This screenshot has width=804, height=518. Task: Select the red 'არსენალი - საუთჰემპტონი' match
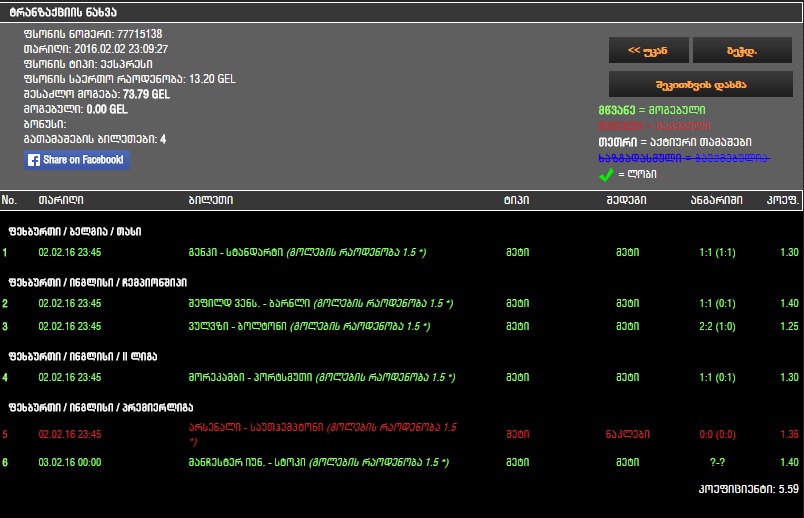pos(323,434)
